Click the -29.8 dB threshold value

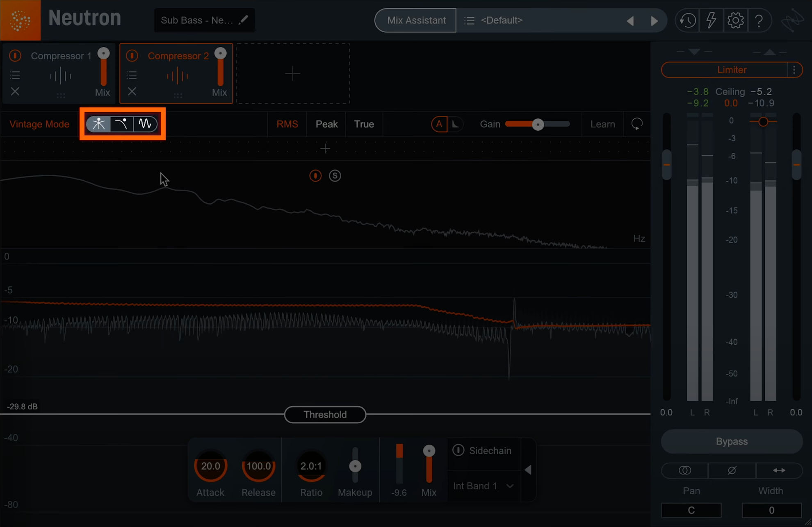click(x=22, y=407)
